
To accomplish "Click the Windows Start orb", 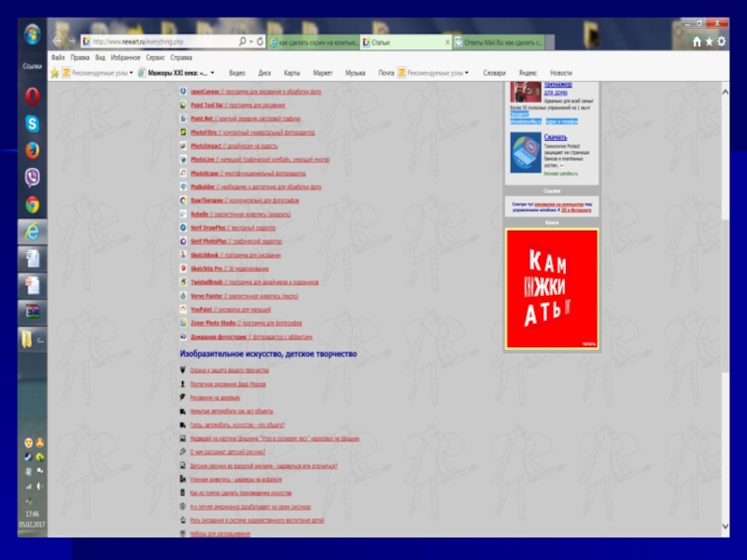I will [32, 35].
